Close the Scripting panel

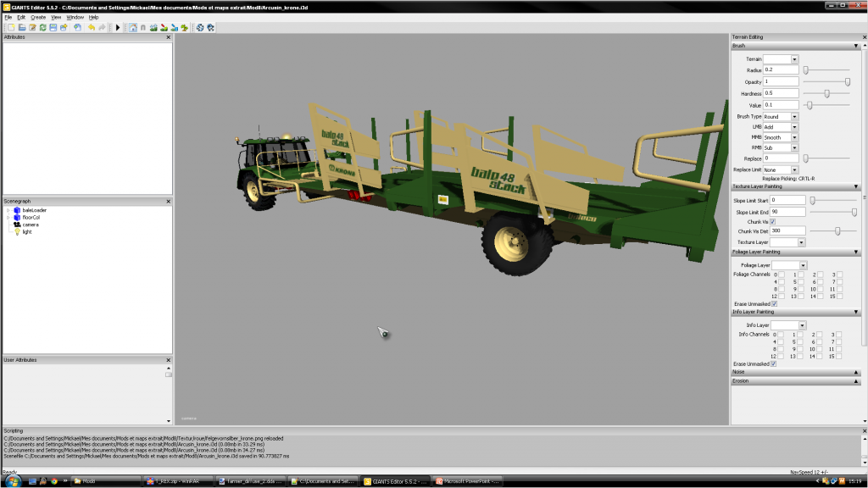(864, 430)
